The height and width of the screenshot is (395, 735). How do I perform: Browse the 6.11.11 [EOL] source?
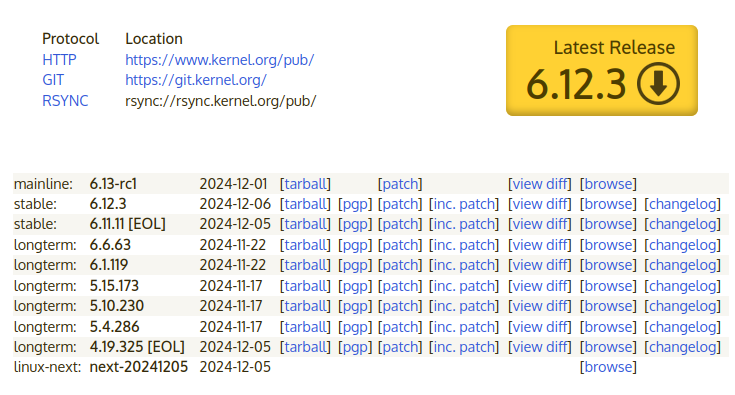pos(608,224)
